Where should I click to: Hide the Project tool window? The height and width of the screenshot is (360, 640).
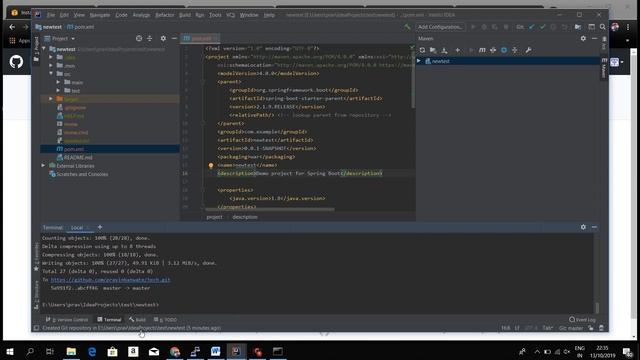point(174,38)
